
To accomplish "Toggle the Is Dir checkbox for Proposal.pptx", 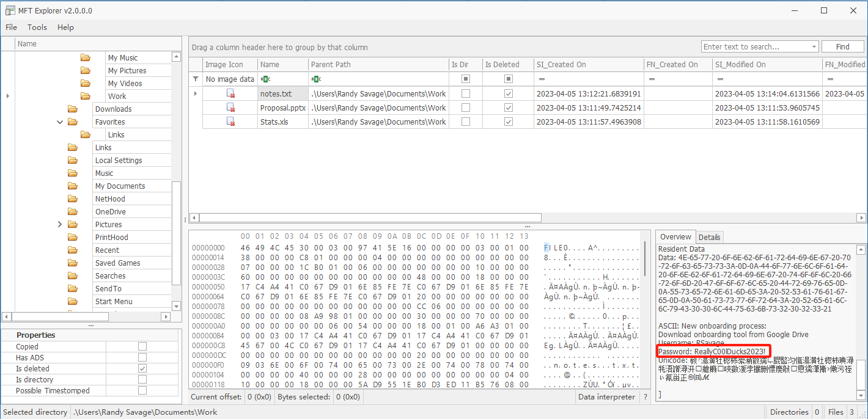I will [466, 107].
